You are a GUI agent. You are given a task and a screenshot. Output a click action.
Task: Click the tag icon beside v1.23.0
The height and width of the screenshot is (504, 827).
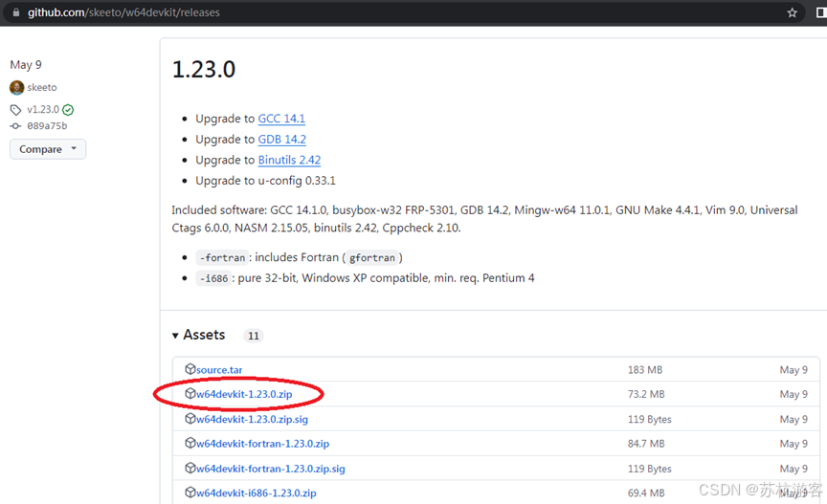(16, 110)
